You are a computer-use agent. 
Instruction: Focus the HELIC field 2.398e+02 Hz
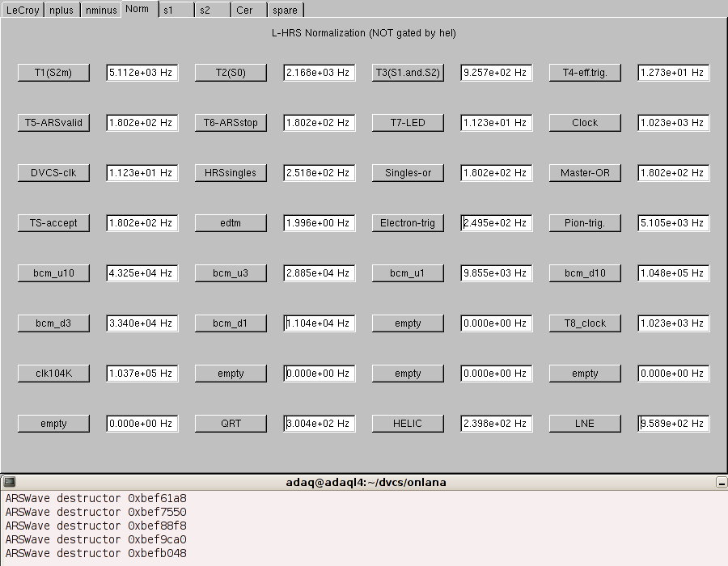497,423
